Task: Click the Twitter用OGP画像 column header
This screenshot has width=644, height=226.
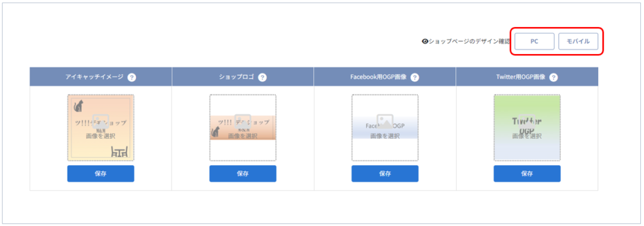Action: click(527, 77)
